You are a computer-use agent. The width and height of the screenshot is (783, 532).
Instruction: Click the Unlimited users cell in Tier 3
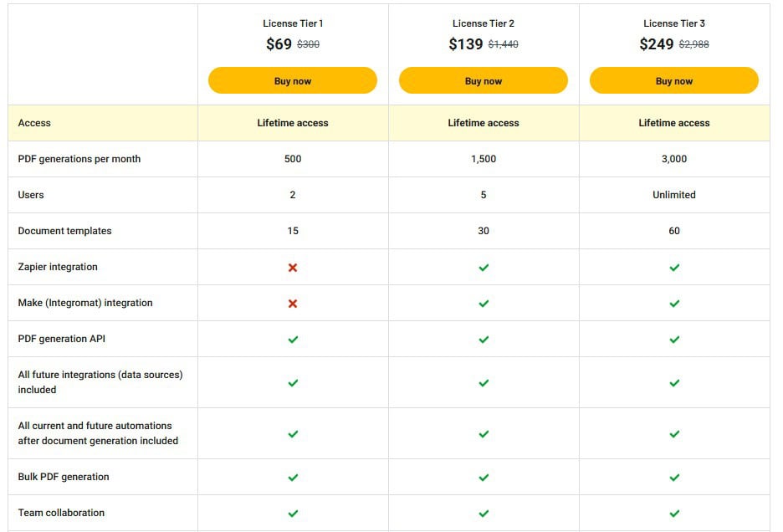(x=673, y=195)
